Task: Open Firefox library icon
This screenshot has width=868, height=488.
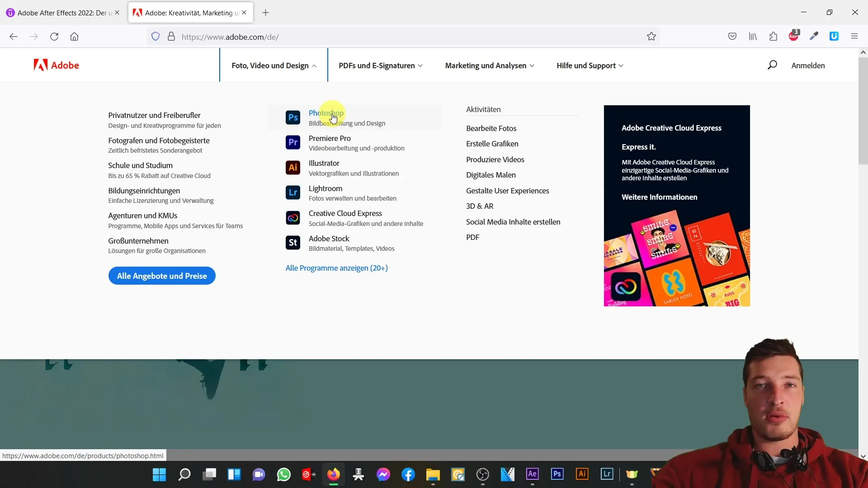Action: [753, 37]
